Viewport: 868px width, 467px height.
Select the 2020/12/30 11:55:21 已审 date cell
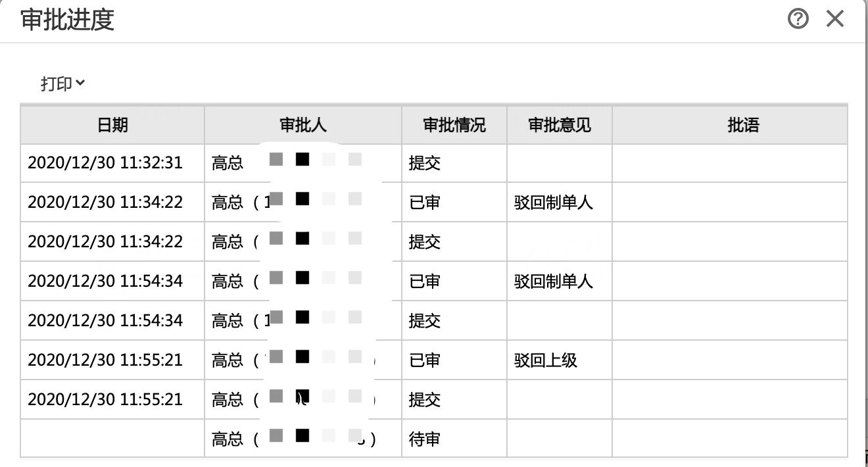112,360
